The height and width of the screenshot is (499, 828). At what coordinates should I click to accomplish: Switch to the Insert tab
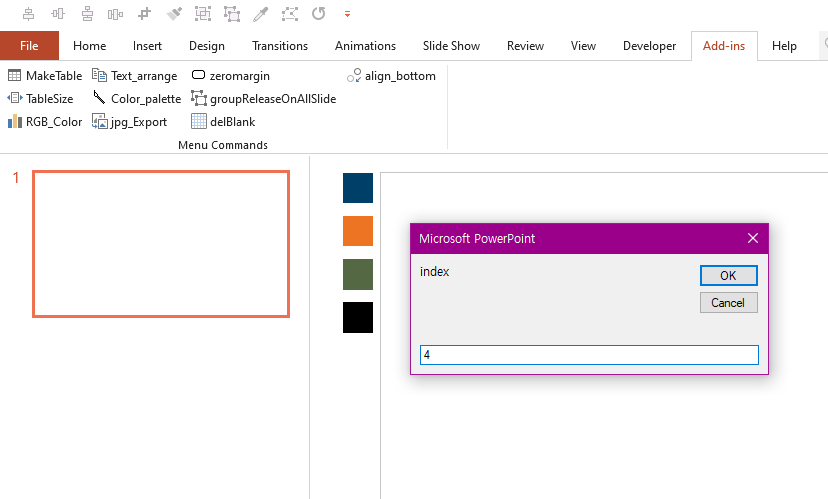(x=147, y=46)
